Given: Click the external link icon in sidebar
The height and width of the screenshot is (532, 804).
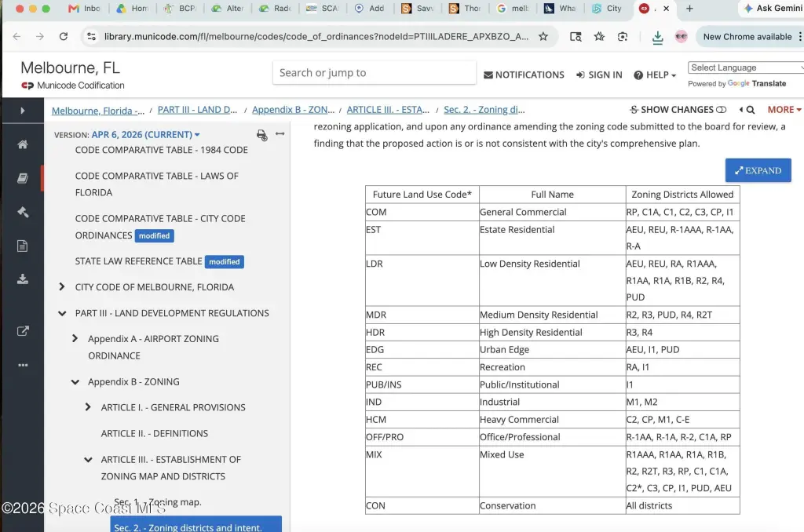Looking at the screenshot, I should (x=23, y=331).
